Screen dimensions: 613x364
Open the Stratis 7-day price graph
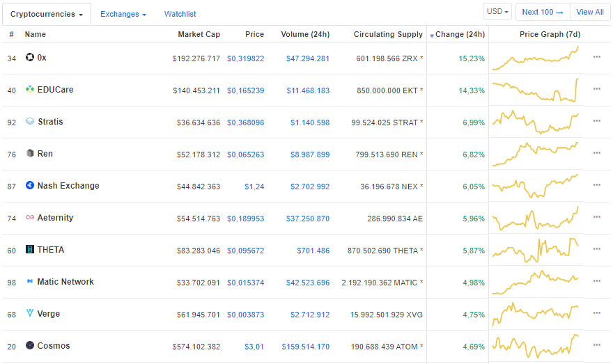[x=535, y=122]
